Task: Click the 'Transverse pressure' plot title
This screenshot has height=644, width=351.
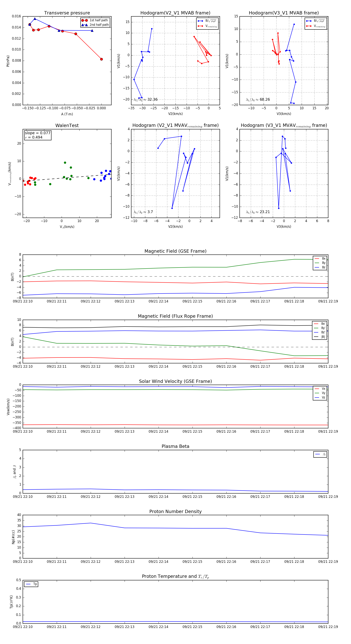Action: [67, 13]
